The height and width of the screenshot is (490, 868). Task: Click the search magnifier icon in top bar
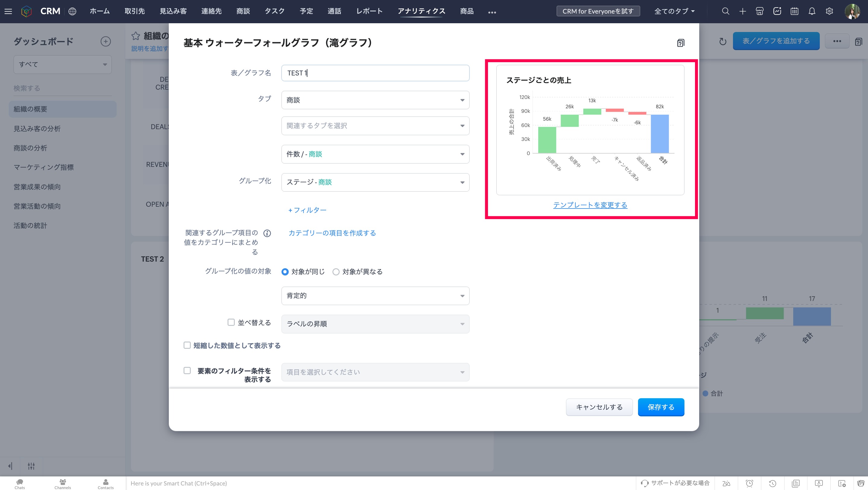(x=725, y=11)
